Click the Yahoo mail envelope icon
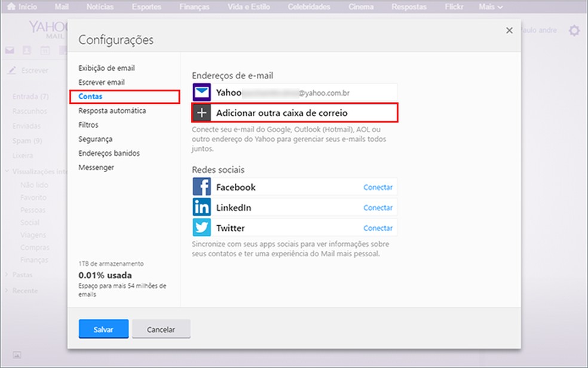The image size is (588, 368). [x=202, y=92]
